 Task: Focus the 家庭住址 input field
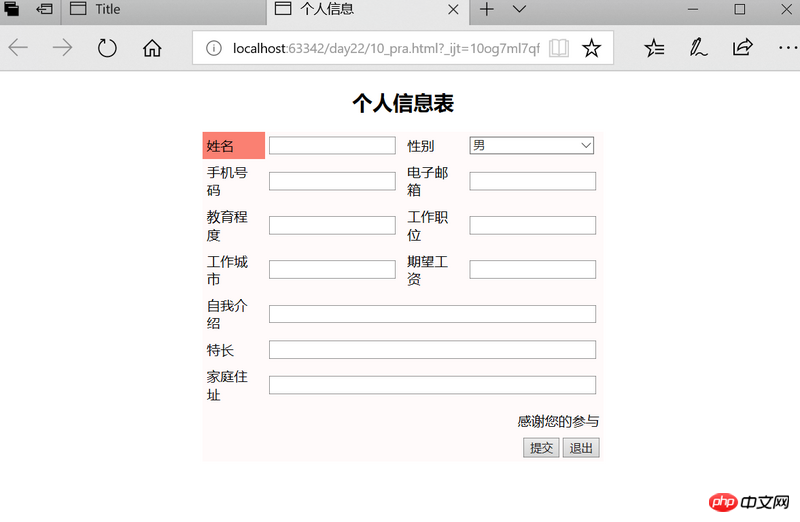(432, 385)
